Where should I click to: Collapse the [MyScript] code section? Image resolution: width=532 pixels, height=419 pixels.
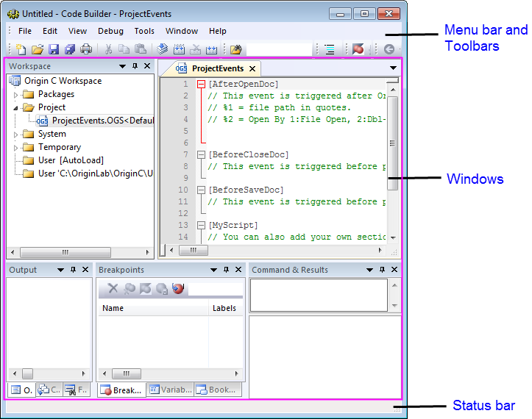click(201, 225)
